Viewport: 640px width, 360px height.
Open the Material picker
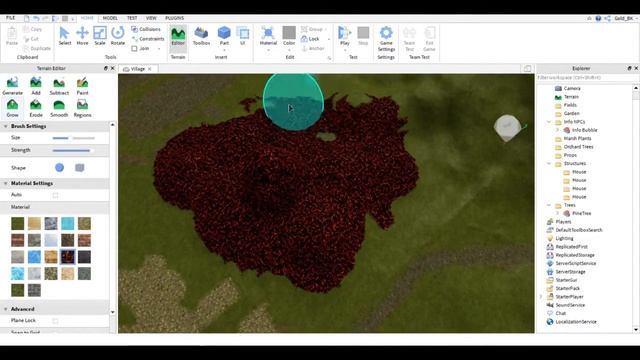pos(268,37)
